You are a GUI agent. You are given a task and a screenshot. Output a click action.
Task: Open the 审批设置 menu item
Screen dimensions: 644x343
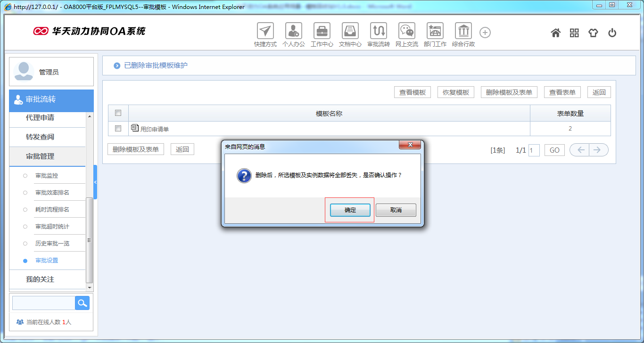click(x=47, y=261)
